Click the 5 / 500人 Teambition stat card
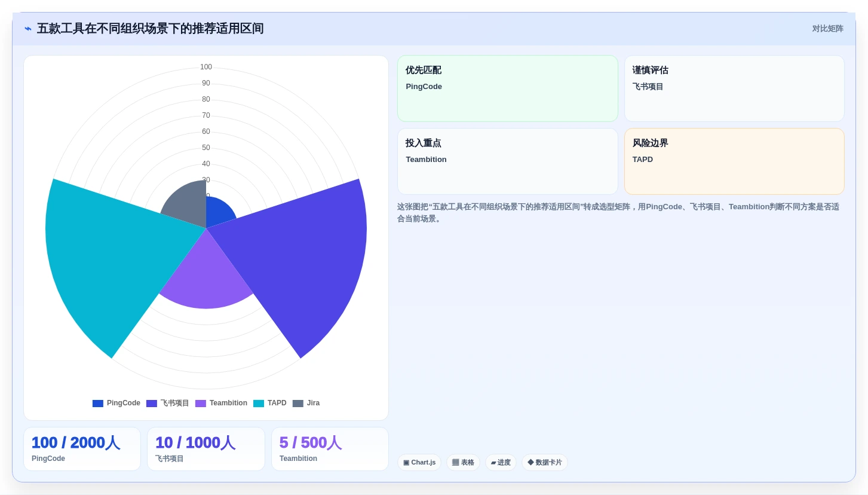This screenshot has width=868, height=495. click(x=330, y=449)
